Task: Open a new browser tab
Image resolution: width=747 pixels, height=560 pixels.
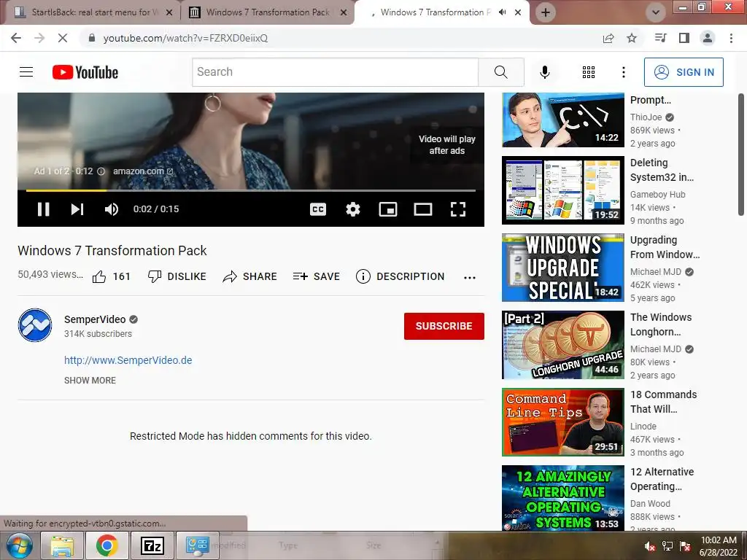Action: (546, 13)
